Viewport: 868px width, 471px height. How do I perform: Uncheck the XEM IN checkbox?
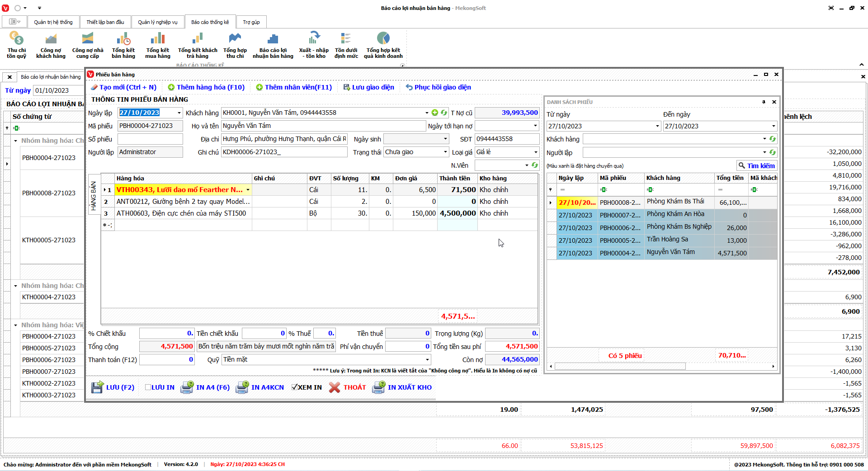click(x=295, y=387)
